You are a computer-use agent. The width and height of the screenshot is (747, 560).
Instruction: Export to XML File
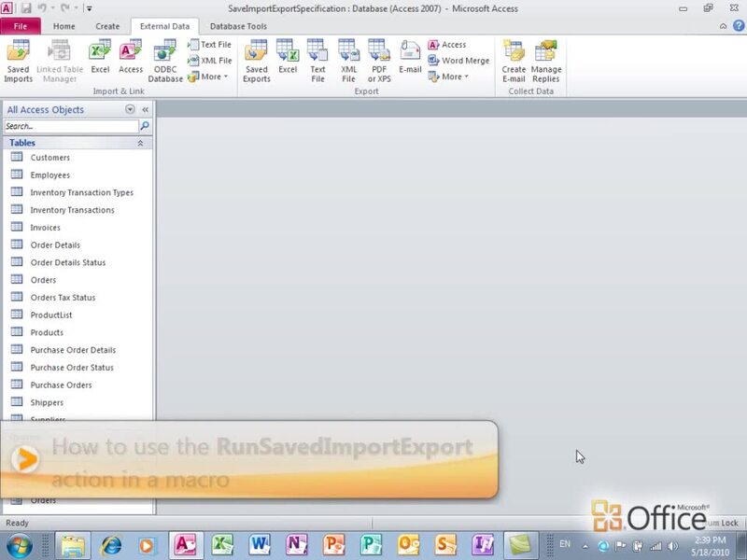point(348,61)
